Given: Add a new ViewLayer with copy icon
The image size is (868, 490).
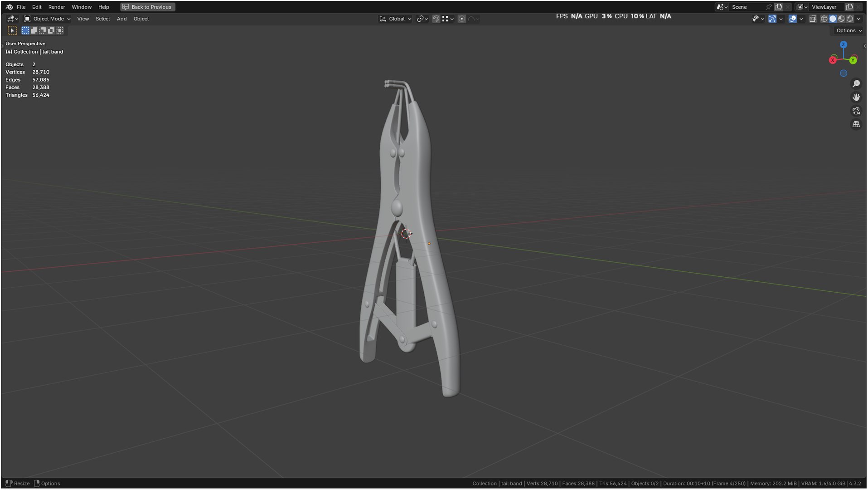Looking at the screenshot, I should click(x=849, y=7).
